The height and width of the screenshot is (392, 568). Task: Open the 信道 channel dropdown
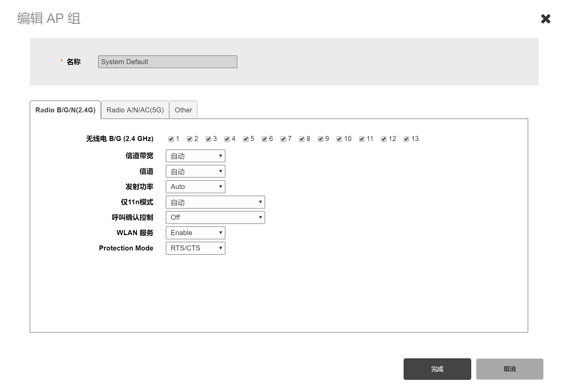195,171
